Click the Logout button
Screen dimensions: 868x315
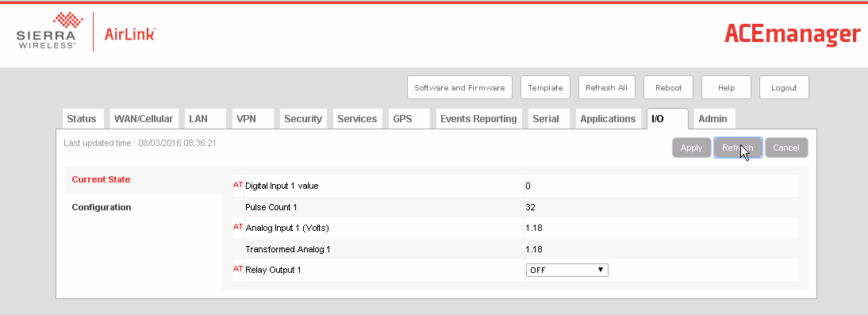click(784, 87)
